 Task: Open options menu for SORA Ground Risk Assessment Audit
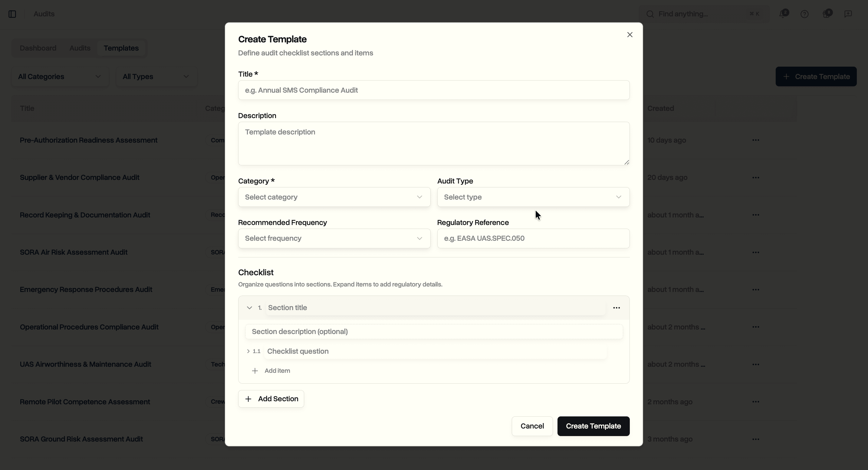click(x=756, y=439)
